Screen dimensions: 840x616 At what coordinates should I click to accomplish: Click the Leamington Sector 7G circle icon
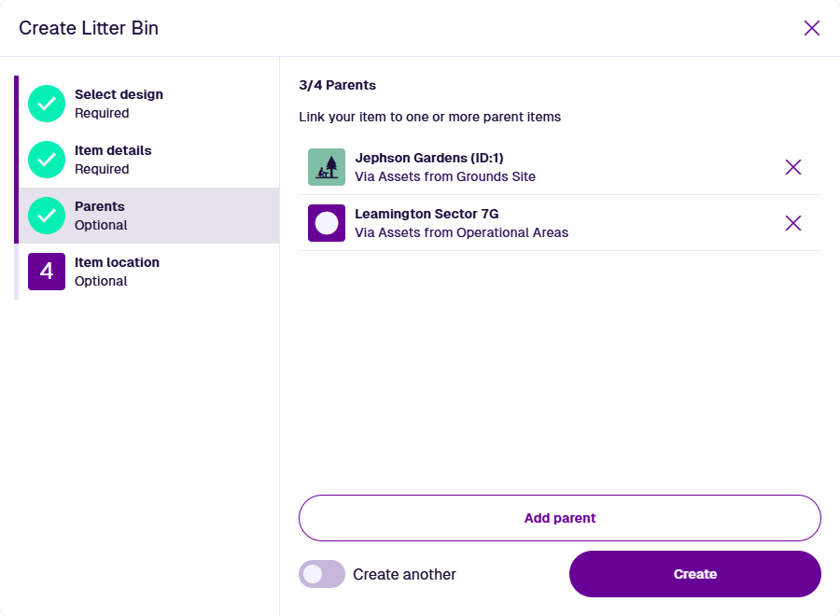point(327,223)
